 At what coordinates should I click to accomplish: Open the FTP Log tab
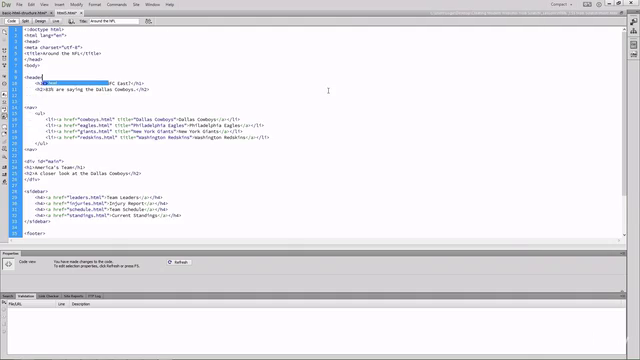(94, 296)
